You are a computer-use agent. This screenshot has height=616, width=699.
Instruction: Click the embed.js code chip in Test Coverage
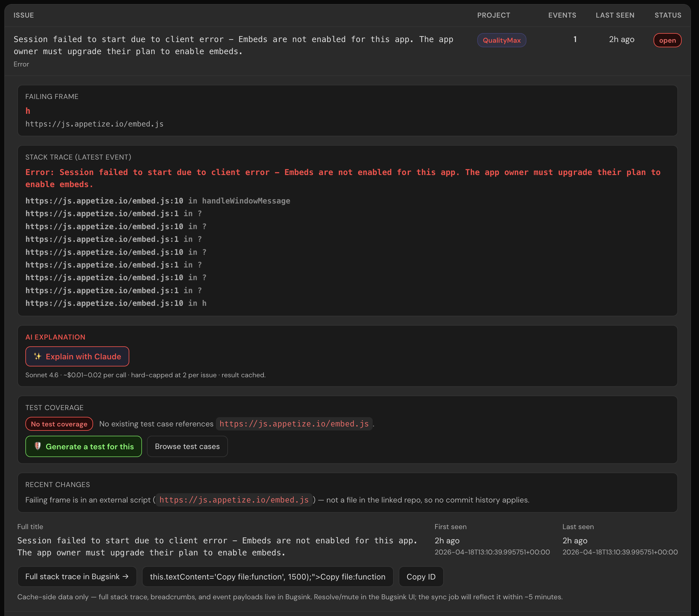click(x=294, y=424)
